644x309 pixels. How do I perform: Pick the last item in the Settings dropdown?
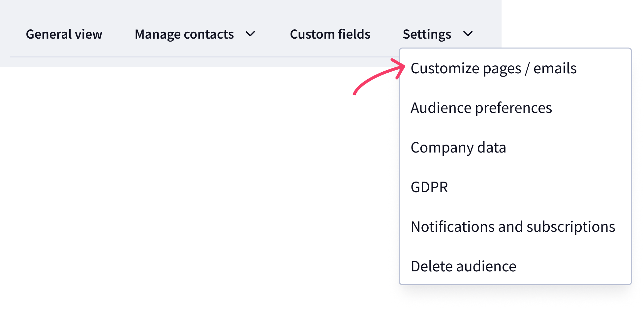[464, 266]
